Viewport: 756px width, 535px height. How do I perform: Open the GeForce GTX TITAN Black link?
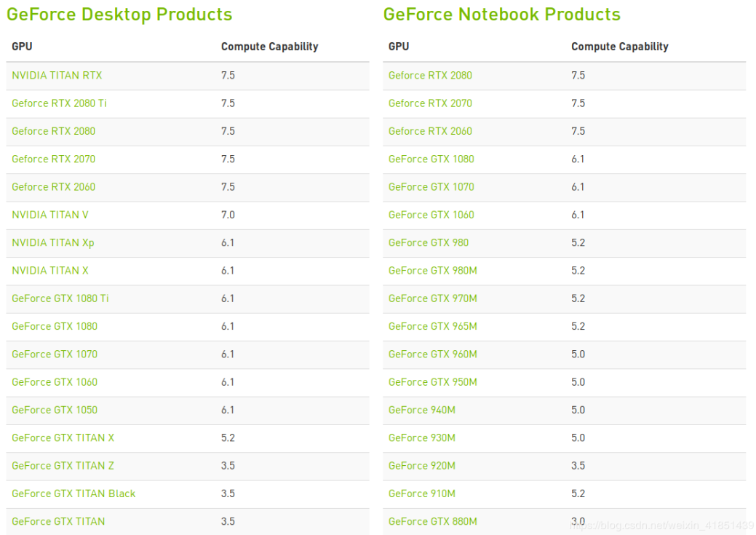click(x=73, y=494)
